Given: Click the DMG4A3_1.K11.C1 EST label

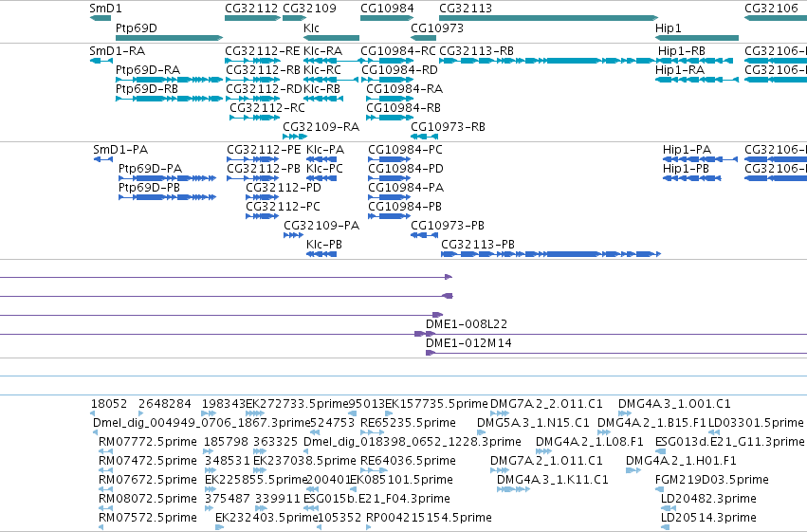Looking at the screenshot, I should point(552,480).
